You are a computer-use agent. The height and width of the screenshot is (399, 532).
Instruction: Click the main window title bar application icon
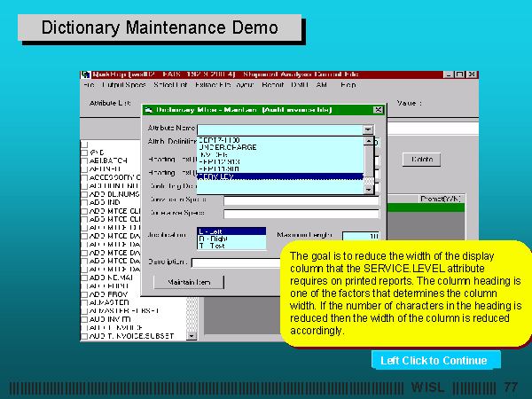click(x=85, y=75)
